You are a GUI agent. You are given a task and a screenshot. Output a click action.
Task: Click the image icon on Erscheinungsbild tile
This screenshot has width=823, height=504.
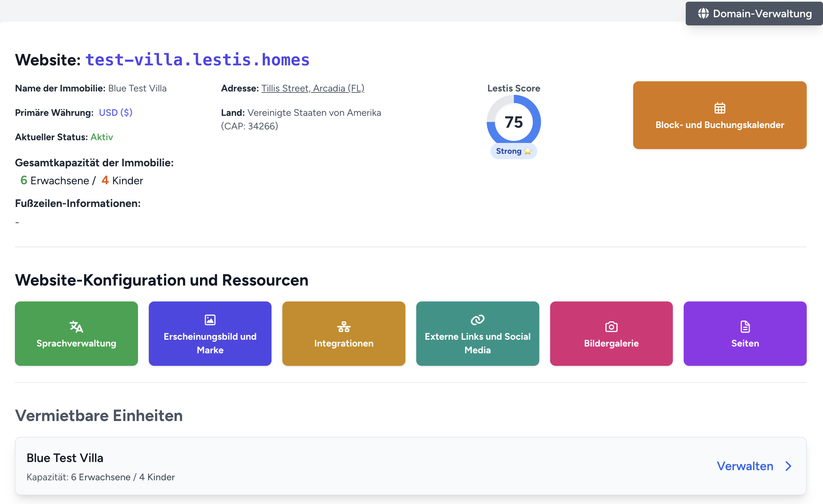[x=210, y=320]
